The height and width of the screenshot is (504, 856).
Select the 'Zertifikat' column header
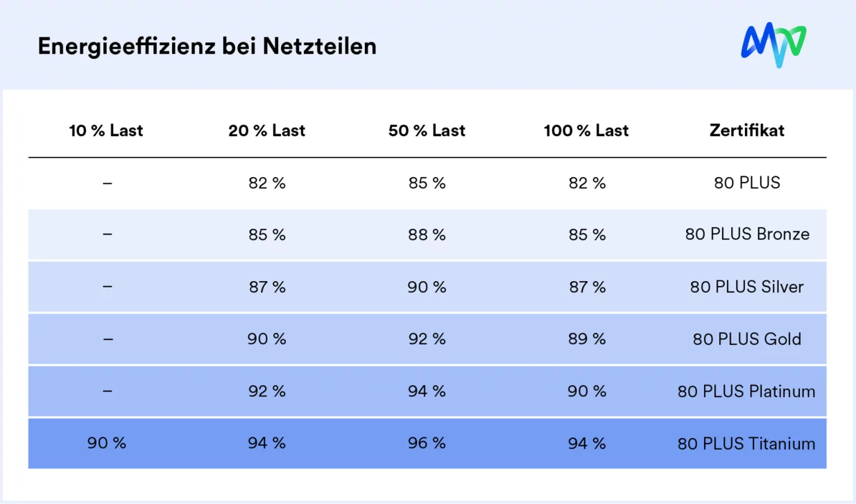747,130
